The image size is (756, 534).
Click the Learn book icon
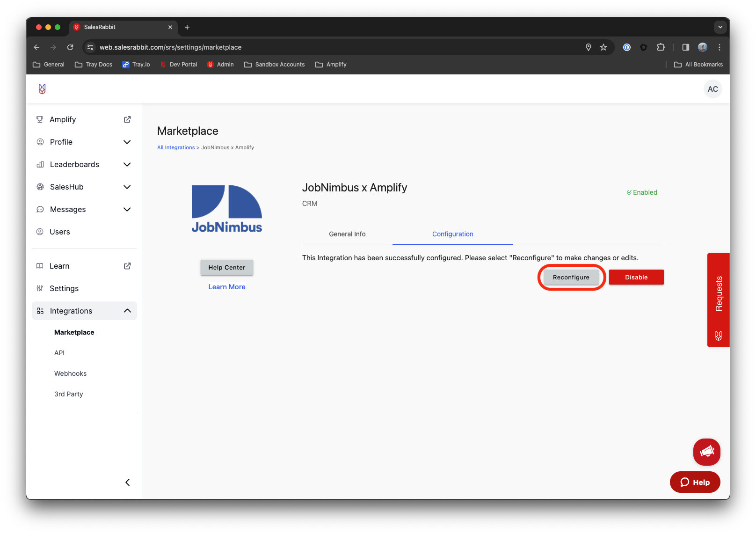point(40,266)
